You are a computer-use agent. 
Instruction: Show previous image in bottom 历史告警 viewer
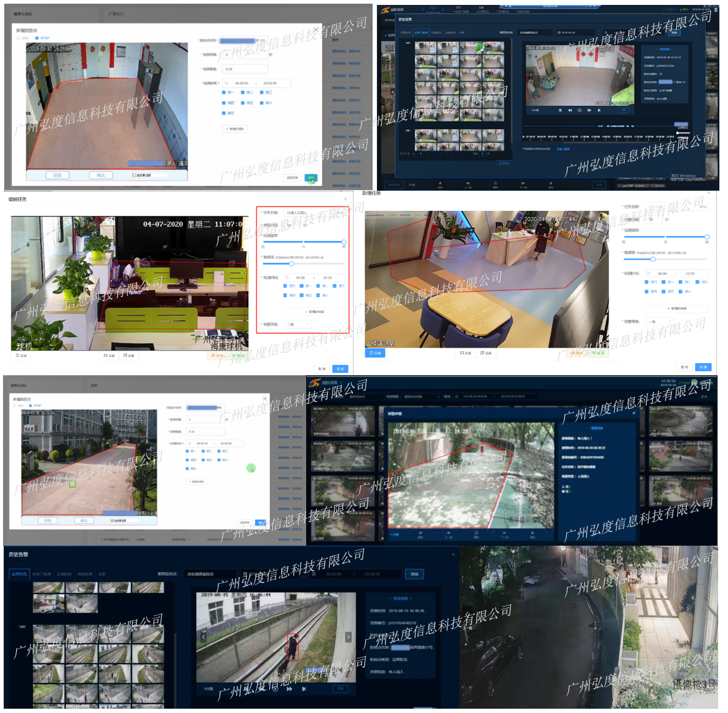(x=205, y=637)
